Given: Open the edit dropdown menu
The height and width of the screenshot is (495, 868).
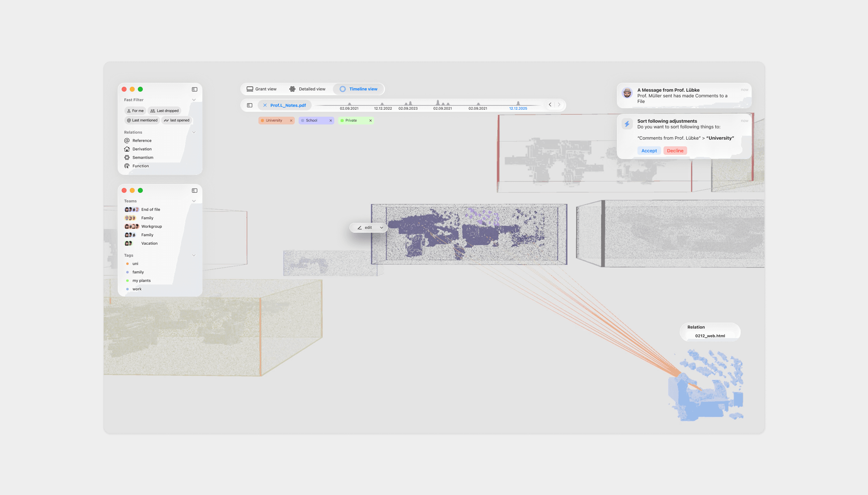Looking at the screenshot, I should click(381, 228).
